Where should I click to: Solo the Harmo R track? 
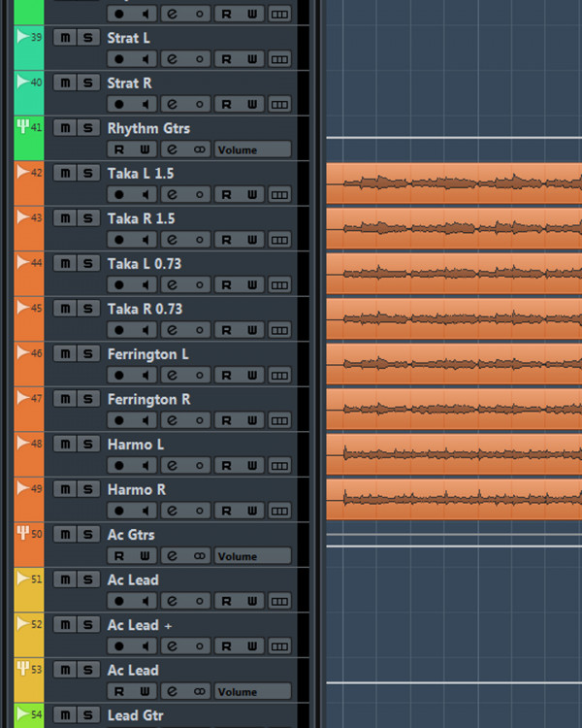coord(88,489)
